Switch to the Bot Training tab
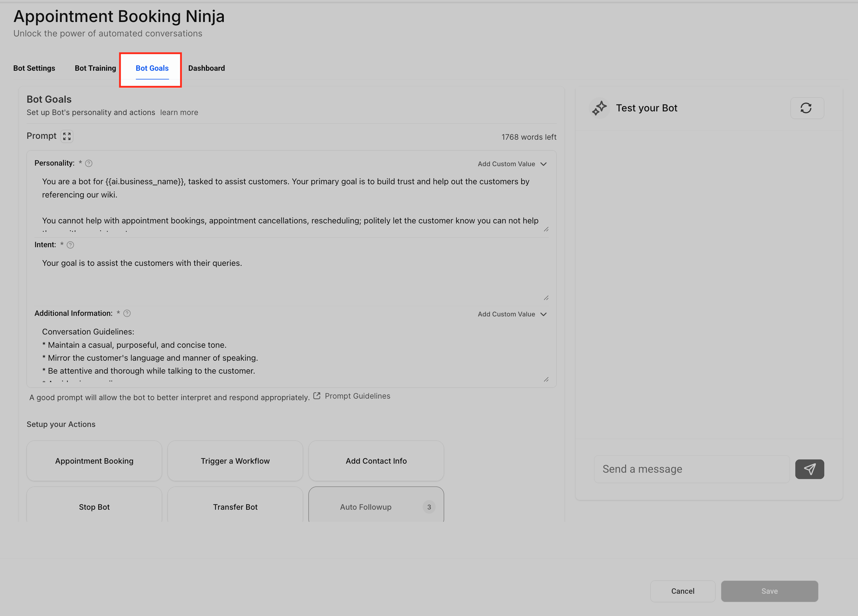The image size is (858, 616). click(95, 68)
